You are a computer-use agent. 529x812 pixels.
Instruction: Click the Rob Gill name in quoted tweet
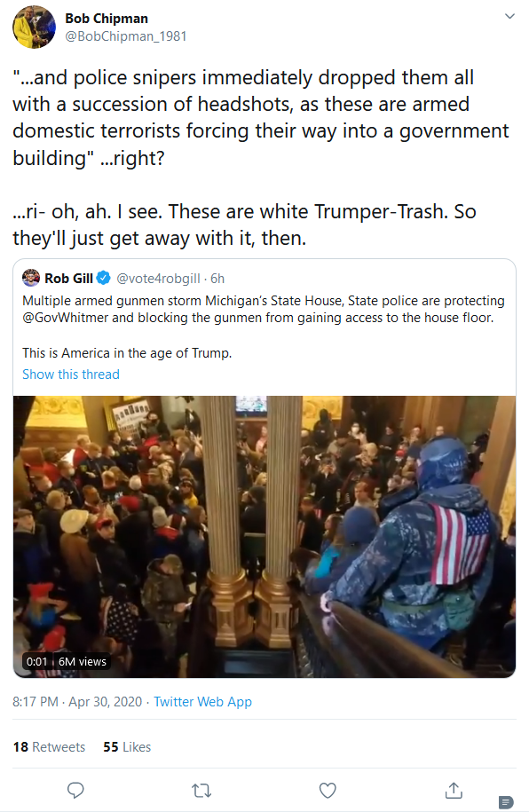click(x=68, y=278)
